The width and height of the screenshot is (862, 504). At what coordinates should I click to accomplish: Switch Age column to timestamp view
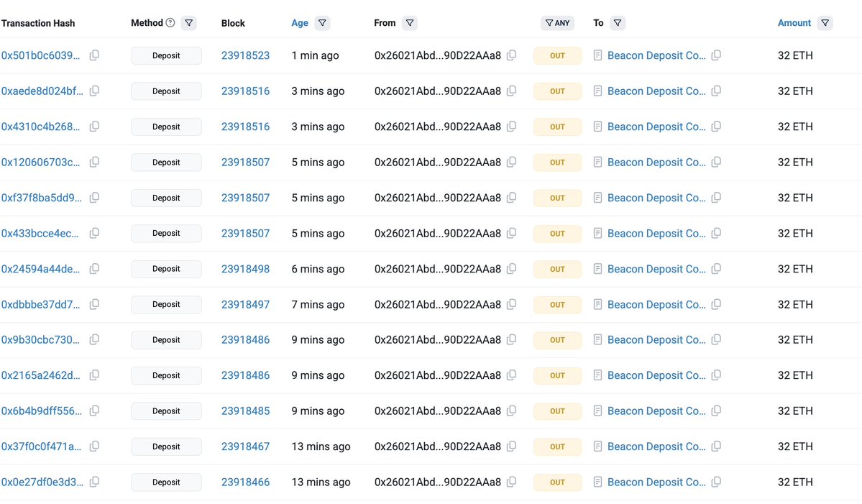[300, 22]
